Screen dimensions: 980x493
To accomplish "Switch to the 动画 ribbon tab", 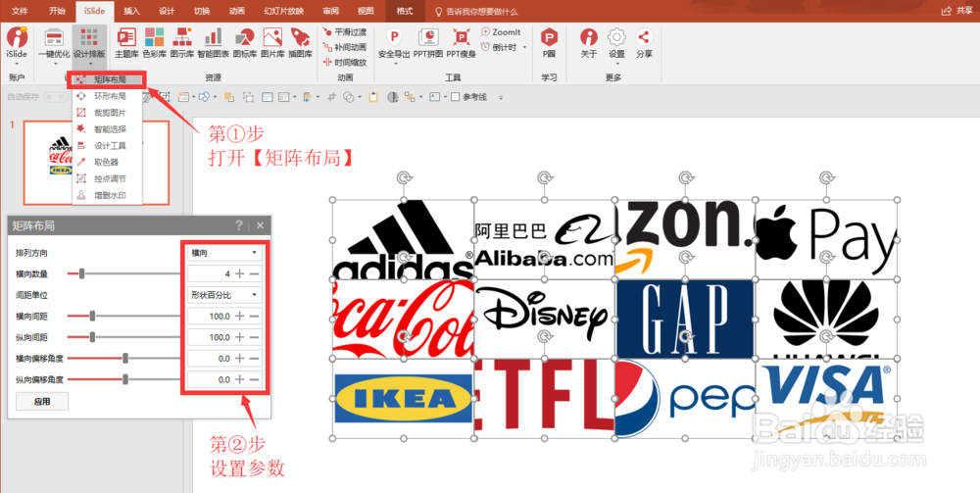I will pos(237,11).
